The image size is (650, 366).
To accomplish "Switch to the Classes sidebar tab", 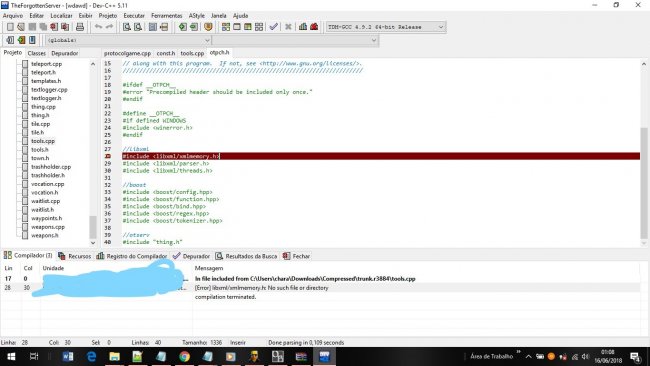I will [36, 53].
